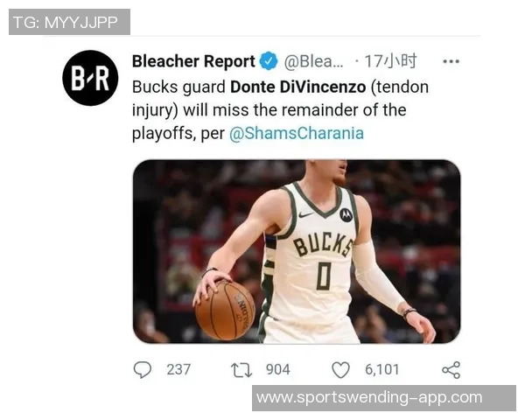Open the three-dot more options menu

(451, 61)
